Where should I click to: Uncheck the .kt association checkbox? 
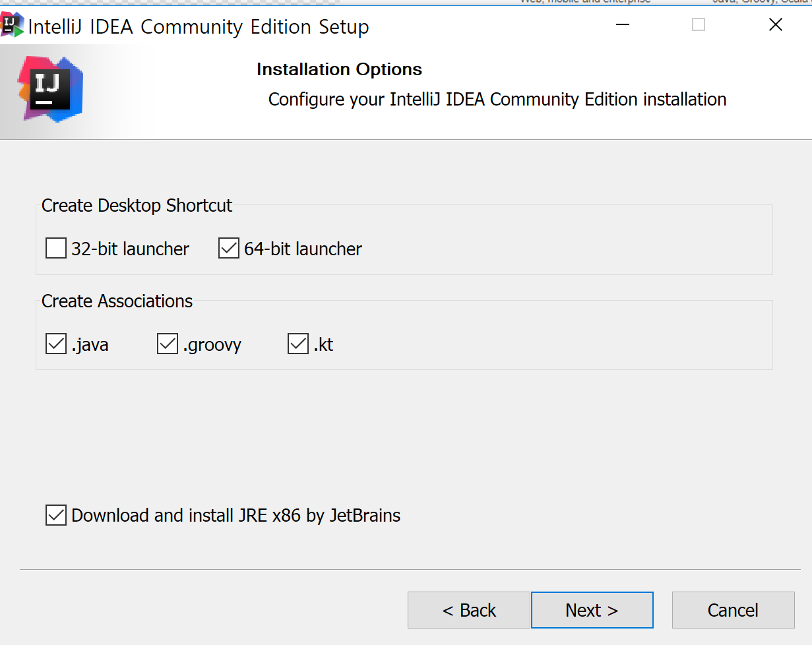pos(298,344)
